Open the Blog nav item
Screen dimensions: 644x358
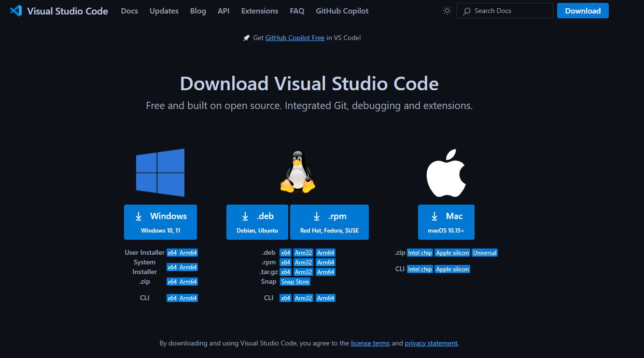[x=198, y=11]
